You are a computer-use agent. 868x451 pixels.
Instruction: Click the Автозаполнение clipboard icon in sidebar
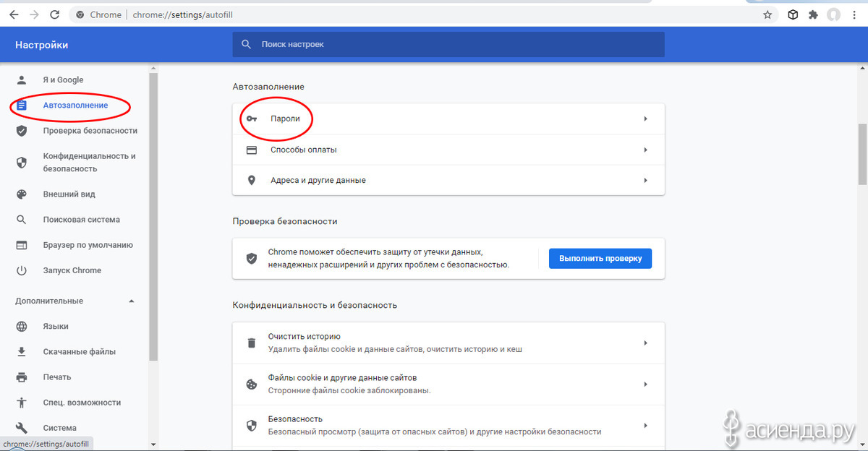[22, 106]
